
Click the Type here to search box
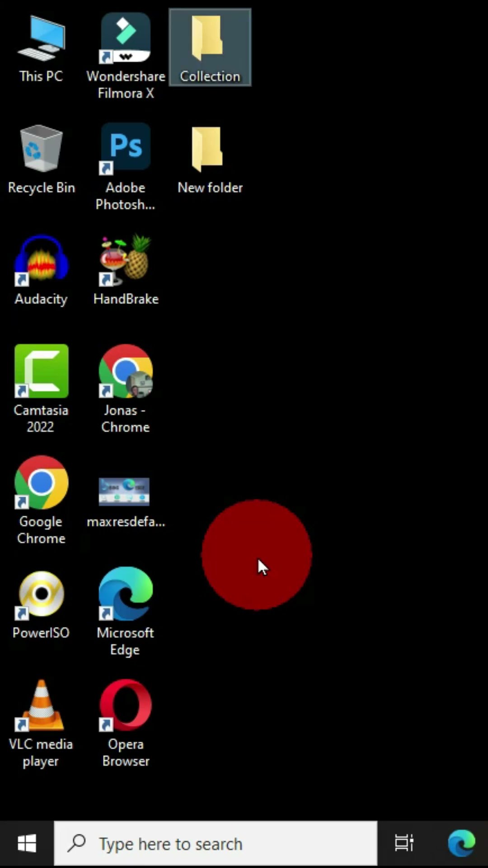coord(216,844)
